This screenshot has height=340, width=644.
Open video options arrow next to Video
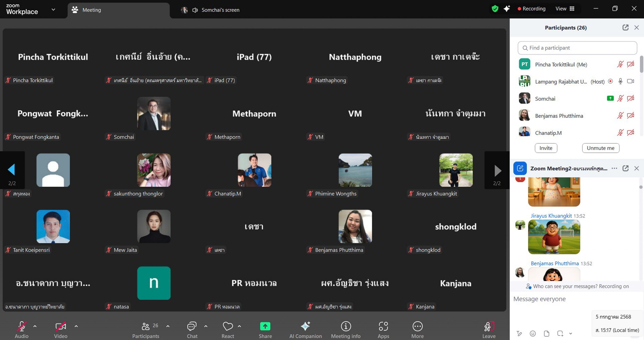76,326
